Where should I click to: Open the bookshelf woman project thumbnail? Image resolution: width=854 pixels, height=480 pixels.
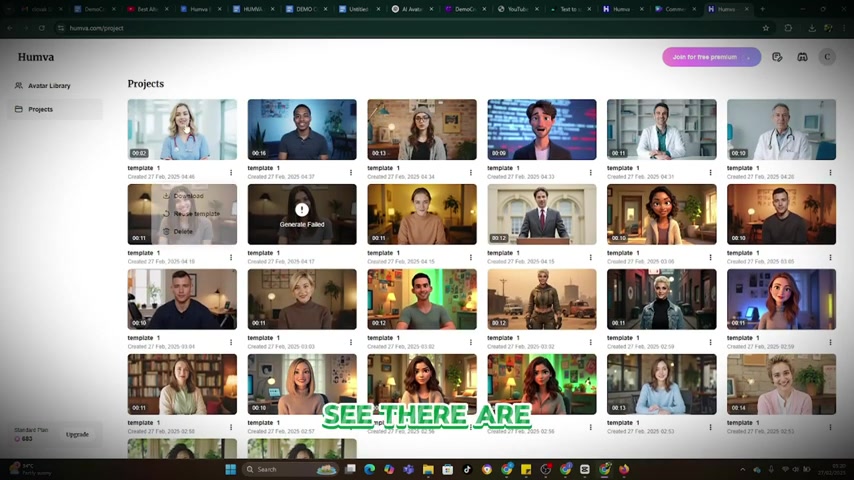click(x=182, y=384)
